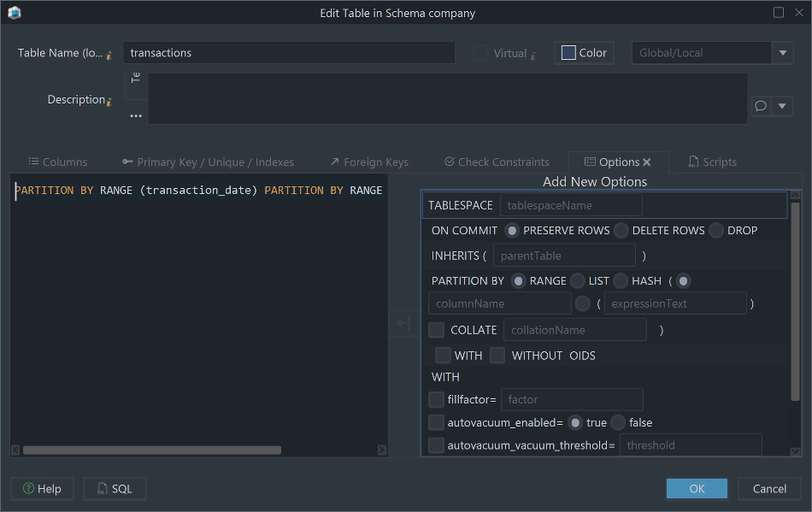
Task: Focus the columnName field
Action: point(500,303)
